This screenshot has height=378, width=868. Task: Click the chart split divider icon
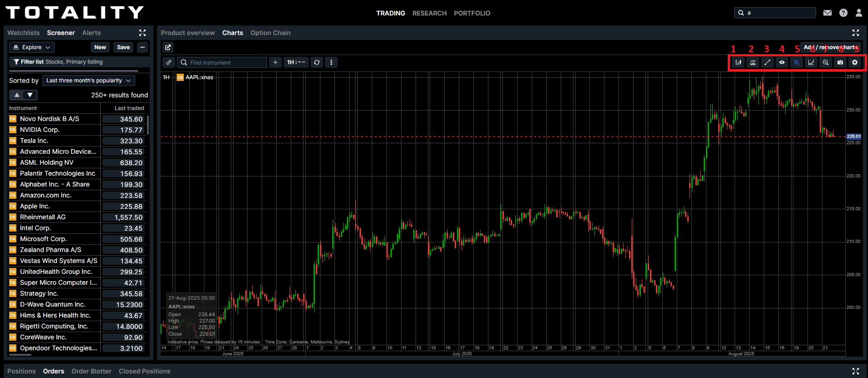[331, 62]
